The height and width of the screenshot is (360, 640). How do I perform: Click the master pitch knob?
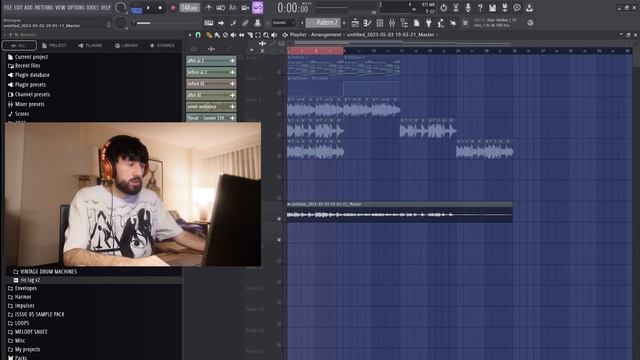coord(120,23)
